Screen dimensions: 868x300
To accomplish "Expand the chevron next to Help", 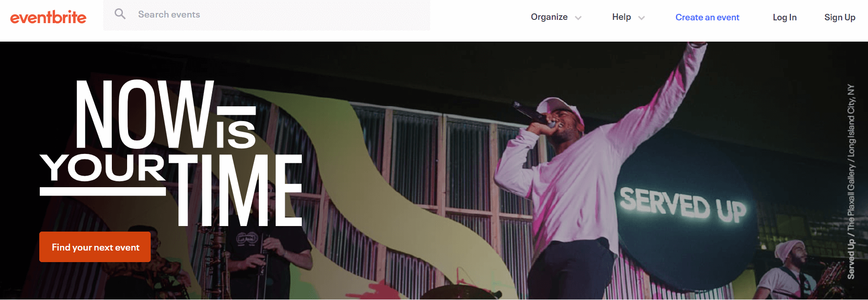I will [642, 18].
